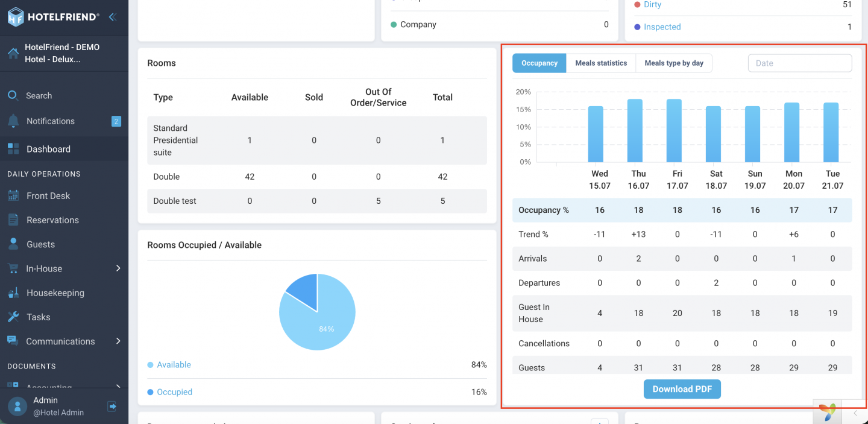
Task: Click the hotel home icon
Action: click(x=13, y=53)
